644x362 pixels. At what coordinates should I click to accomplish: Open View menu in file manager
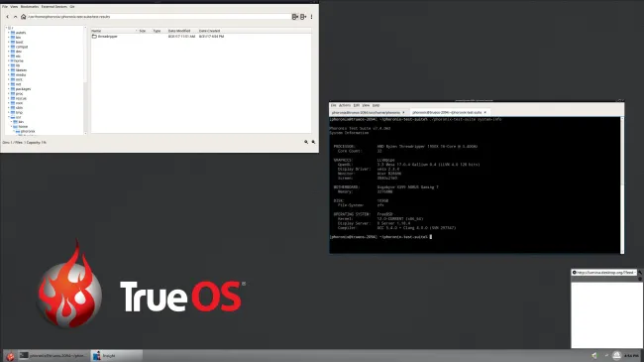point(14,7)
